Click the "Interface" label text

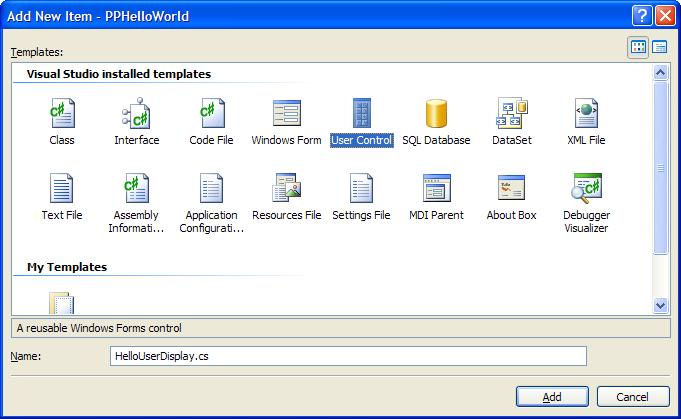pos(137,140)
